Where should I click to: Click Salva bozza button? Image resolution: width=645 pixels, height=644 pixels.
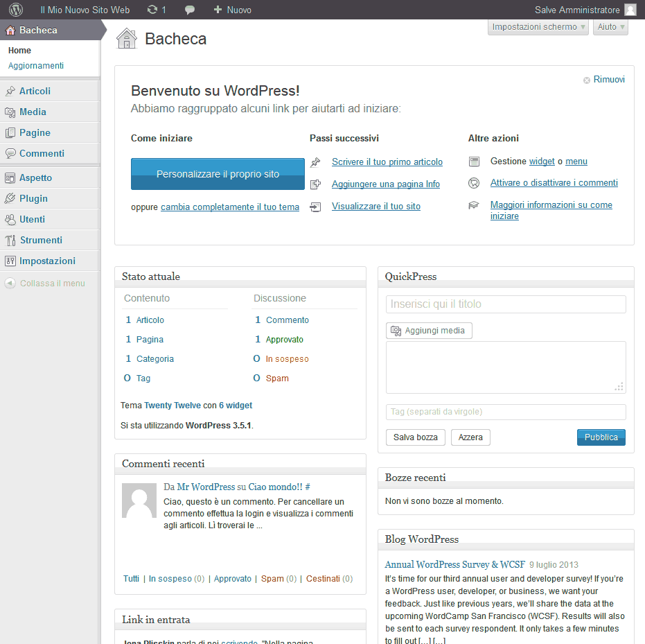pos(416,437)
